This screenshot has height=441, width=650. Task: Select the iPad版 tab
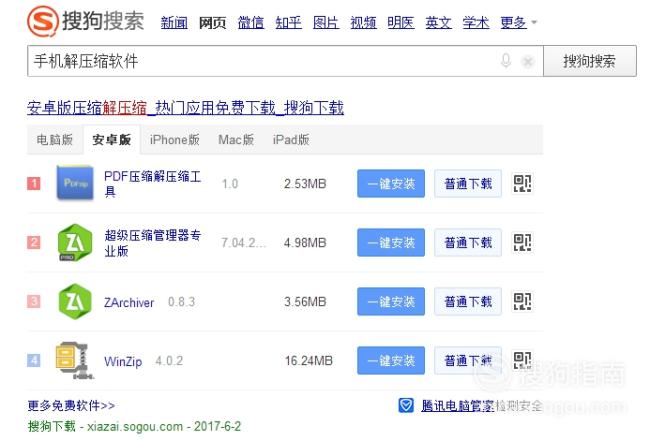(x=291, y=140)
